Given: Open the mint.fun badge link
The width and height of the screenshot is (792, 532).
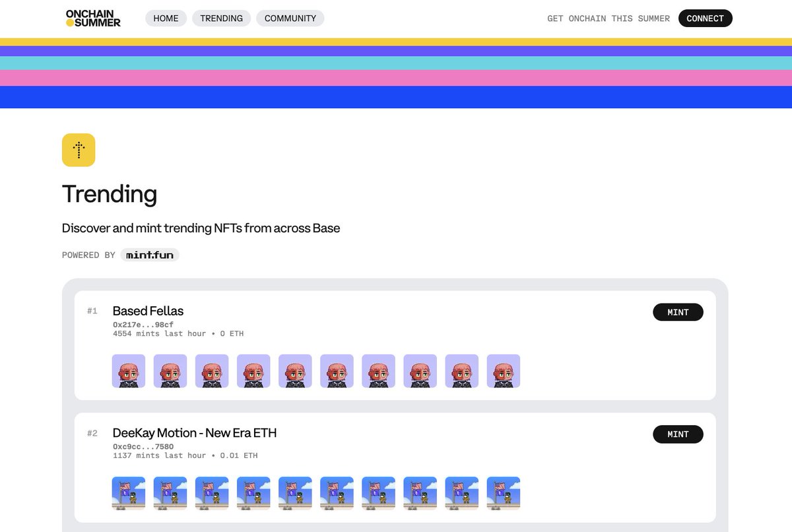Looking at the screenshot, I should tap(150, 255).
